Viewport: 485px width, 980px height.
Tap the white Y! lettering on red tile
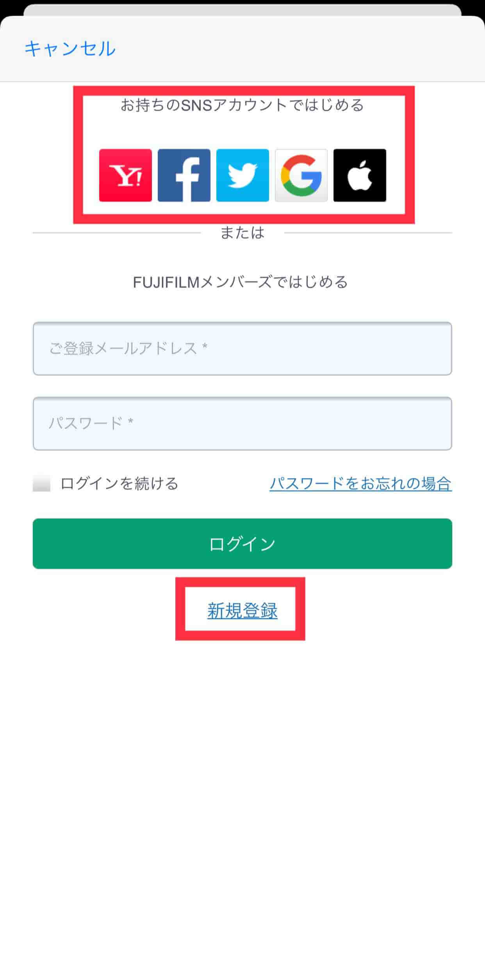[x=125, y=176]
